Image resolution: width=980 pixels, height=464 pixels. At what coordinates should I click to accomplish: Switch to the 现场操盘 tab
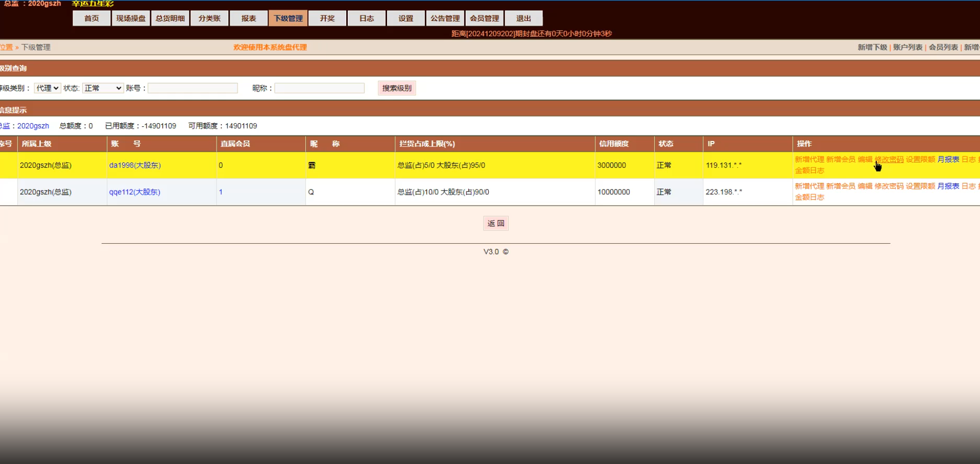(131, 18)
